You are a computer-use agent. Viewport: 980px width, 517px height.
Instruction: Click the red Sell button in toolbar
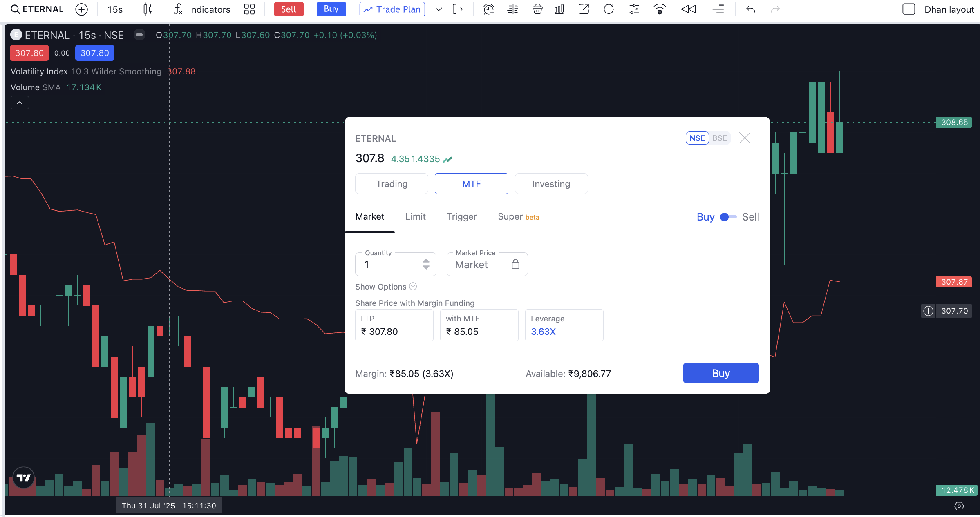289,9
